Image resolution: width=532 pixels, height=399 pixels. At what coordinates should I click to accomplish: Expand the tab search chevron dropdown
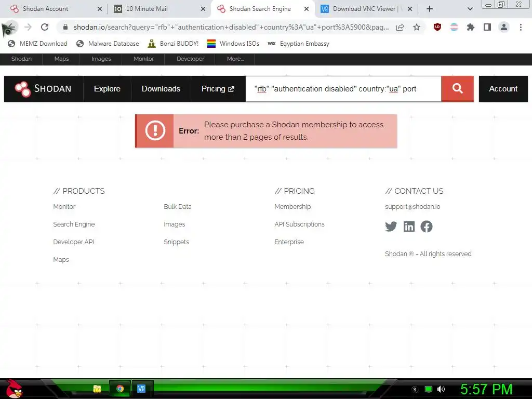[x=470, y=9]
